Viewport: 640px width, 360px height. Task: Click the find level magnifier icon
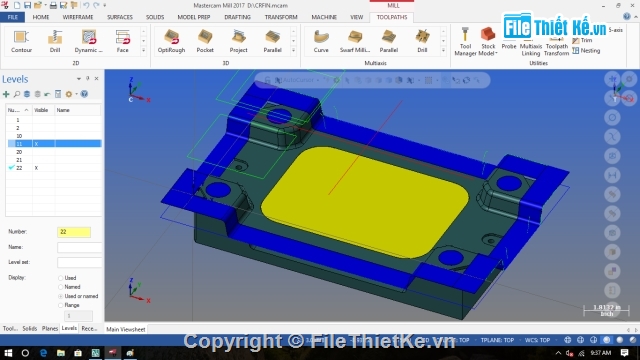[16, 94]
